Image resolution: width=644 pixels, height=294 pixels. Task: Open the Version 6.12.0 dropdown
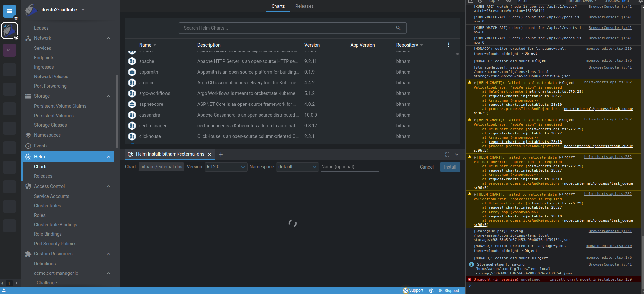[x=226, y=167]
